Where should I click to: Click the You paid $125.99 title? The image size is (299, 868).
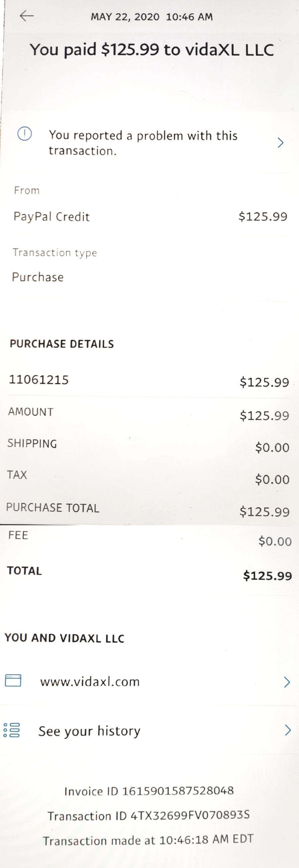pos(152,49)
